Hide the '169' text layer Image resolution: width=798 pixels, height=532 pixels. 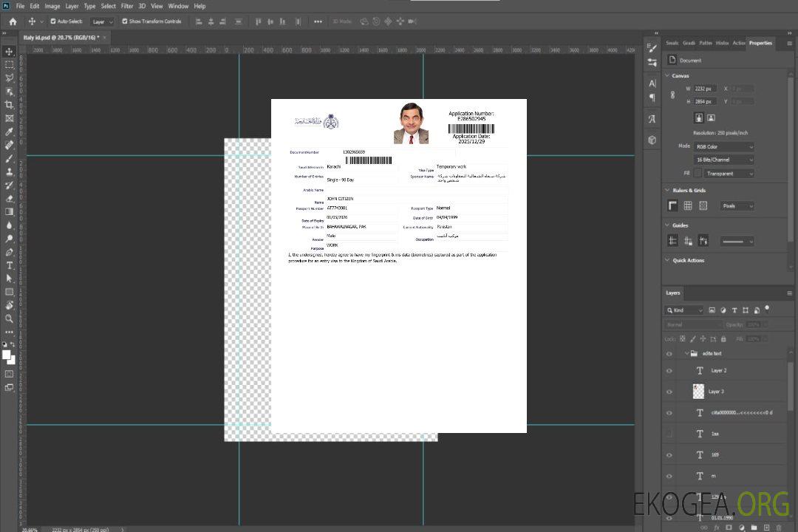coord(669,455)
